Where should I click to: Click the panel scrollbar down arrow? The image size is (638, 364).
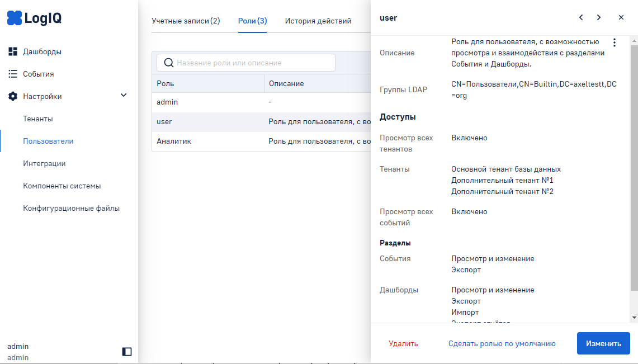pos(634,317)
